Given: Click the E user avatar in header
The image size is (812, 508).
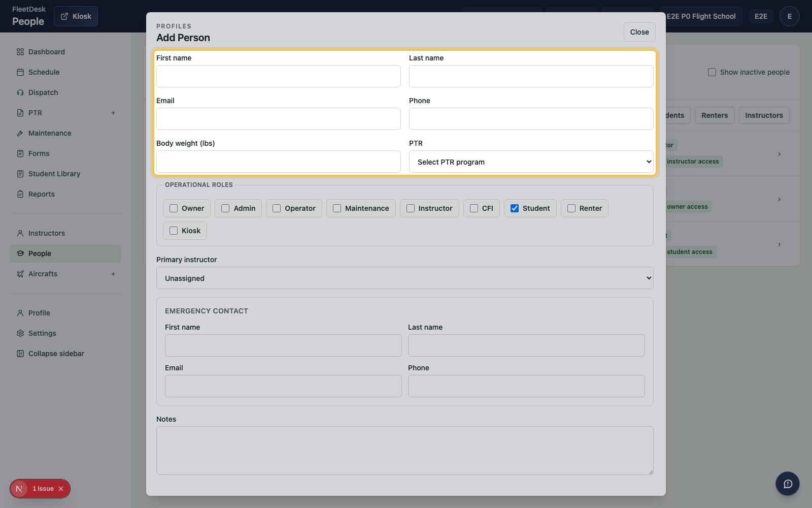Looking at the screenshot, I should pos(789,16).
